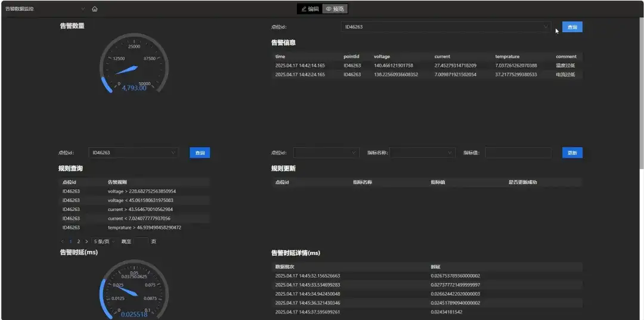Click 指标名称 column header in 规则更新 table
Image resolution: width=644 pixels, height=320 pixels.
363,182
